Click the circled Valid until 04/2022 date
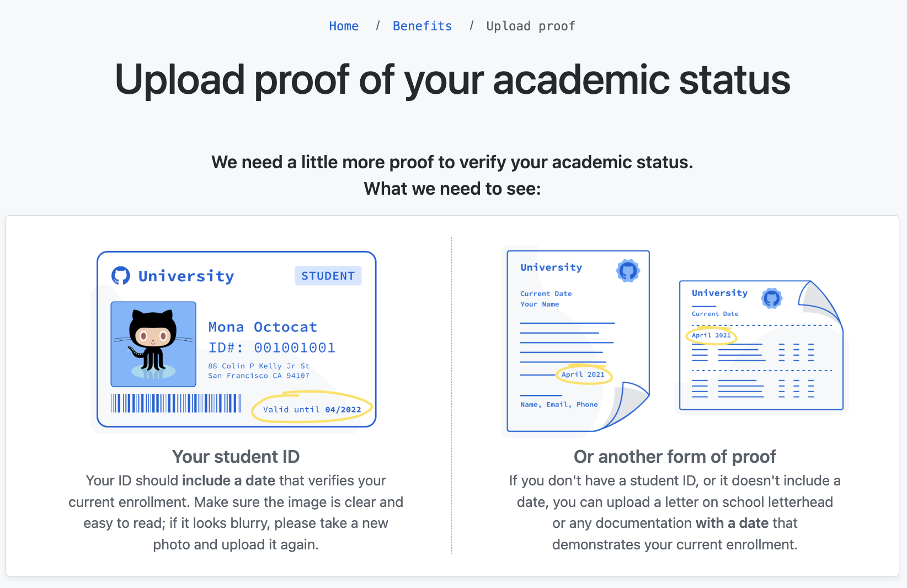Screen dimensions: 907x588 tap(312, 408)
